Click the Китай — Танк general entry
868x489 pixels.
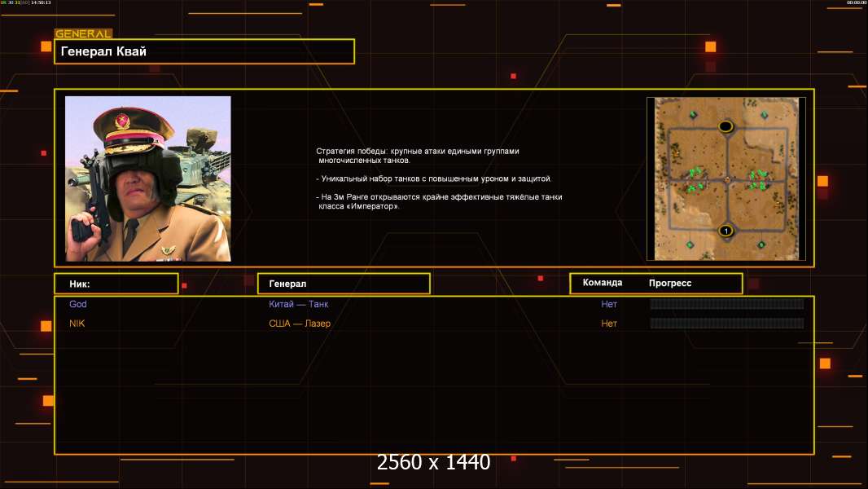tap(299, 304)
